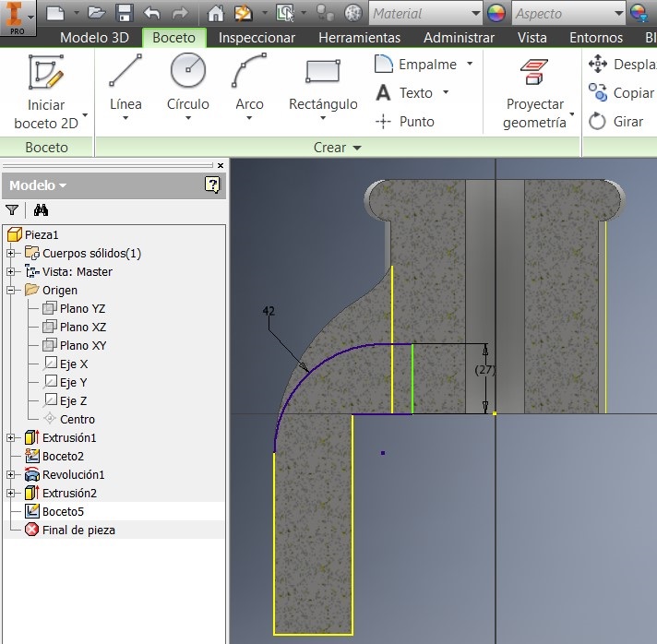Click the Save disk icon in quick access toolbar
657x644 pixels.
pos(125,14)
